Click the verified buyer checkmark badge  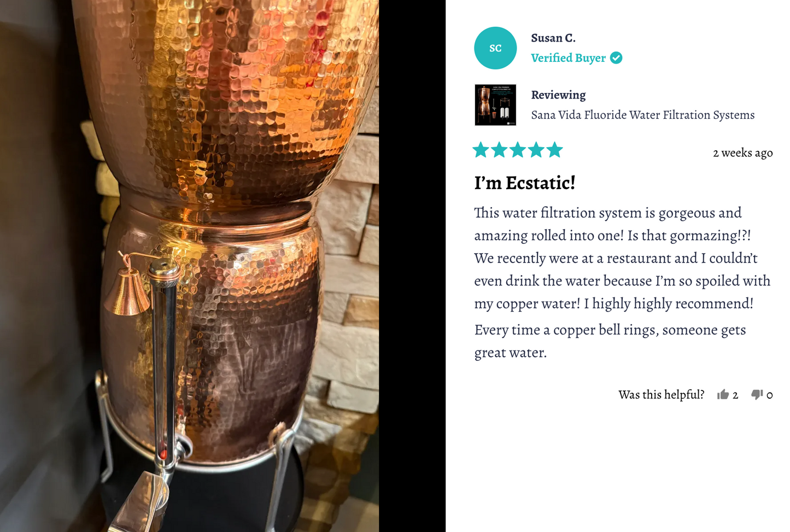(x=616, y=58)
